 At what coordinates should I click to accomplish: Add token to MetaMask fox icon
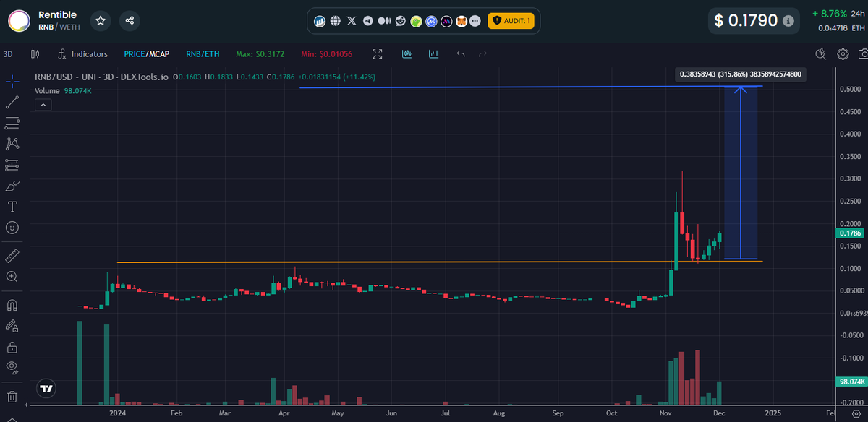point(461,22)
